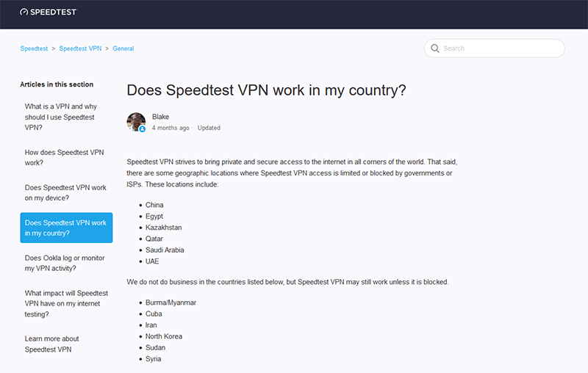Click sentence 'We do not do business'

[287, 282]
